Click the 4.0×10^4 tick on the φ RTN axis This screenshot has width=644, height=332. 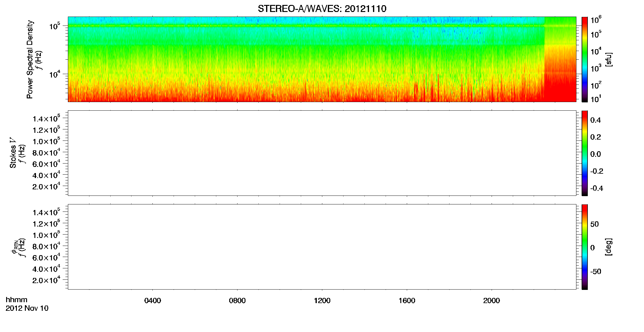point(46,269)
